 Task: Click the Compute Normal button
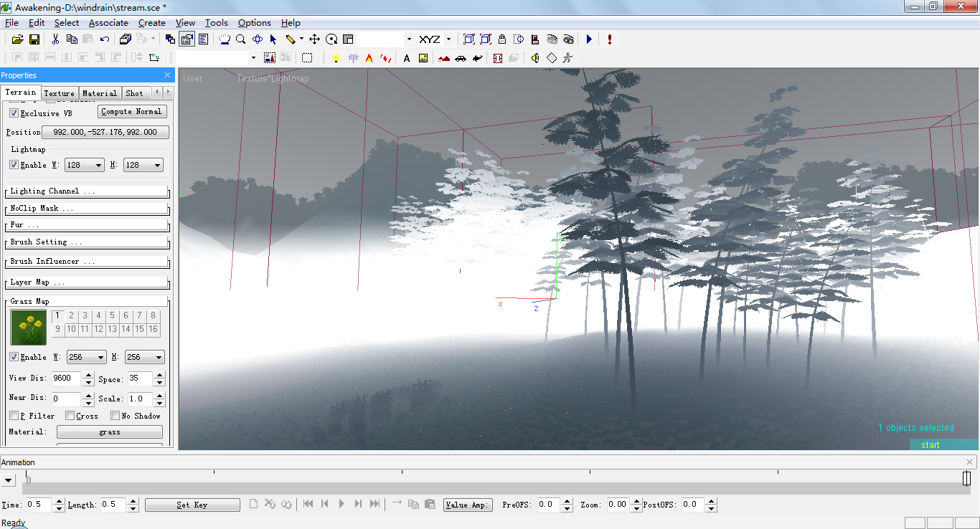point(132,111)
